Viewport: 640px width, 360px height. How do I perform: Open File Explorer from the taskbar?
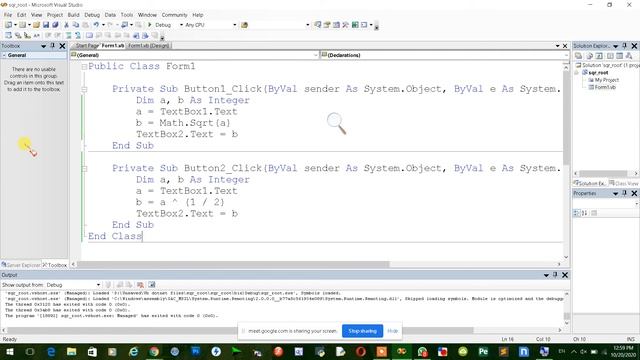pyautogui.click(x=71, y=351)
